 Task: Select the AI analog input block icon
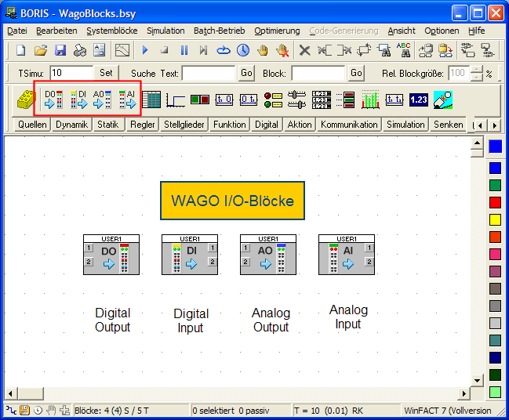coord(128,100)
